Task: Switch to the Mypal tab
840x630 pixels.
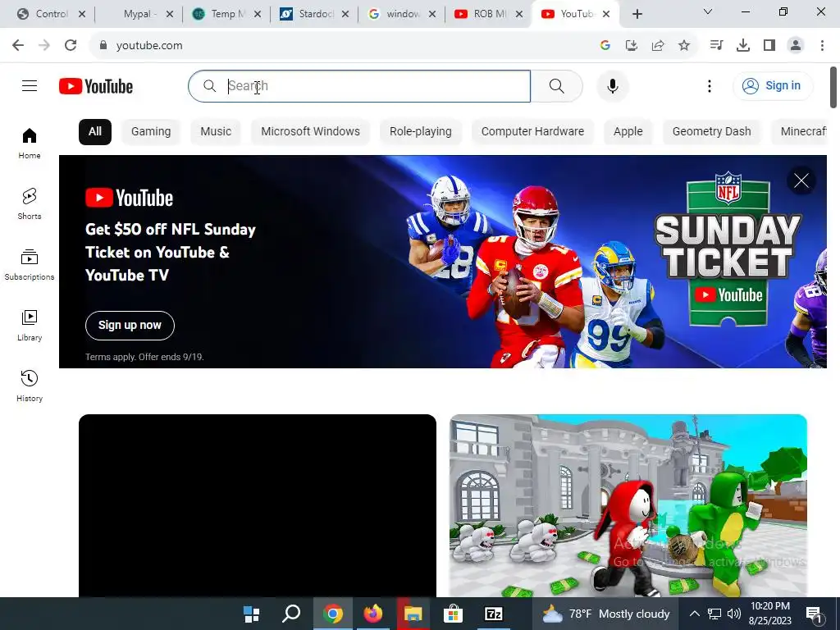Action: pyautogui.click(x=139, y=14)
